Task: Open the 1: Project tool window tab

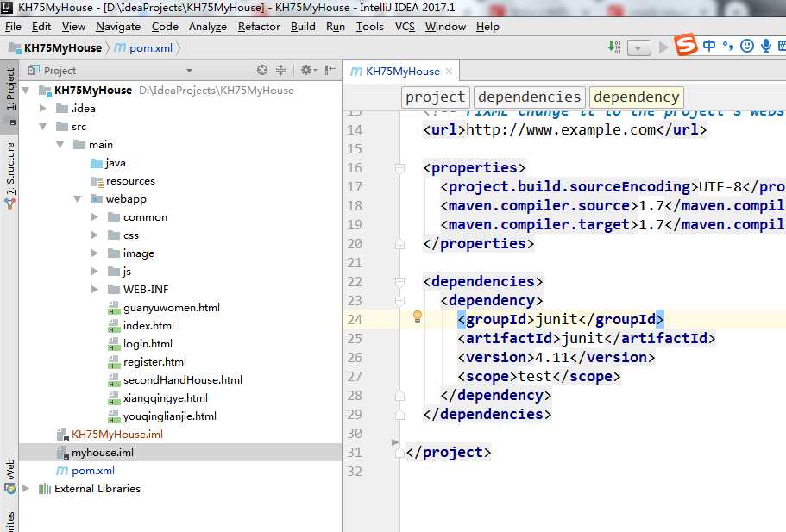Action: 9,97
